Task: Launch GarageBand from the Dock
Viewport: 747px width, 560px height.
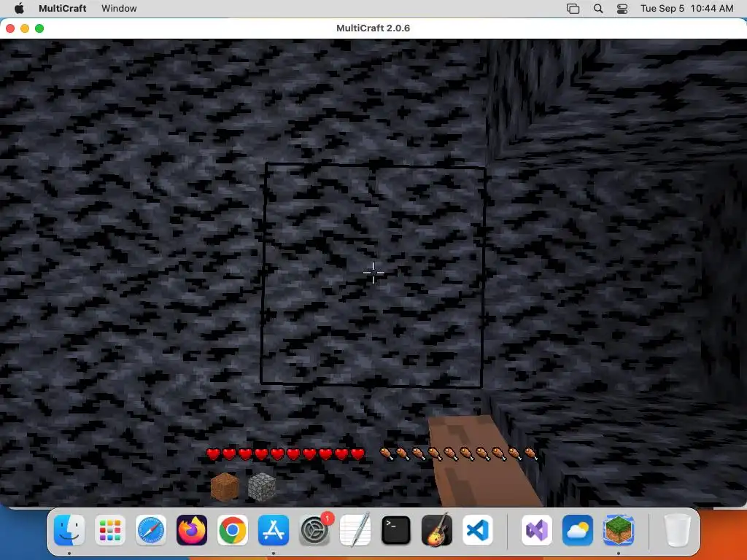Action: [x=437, y=530]
